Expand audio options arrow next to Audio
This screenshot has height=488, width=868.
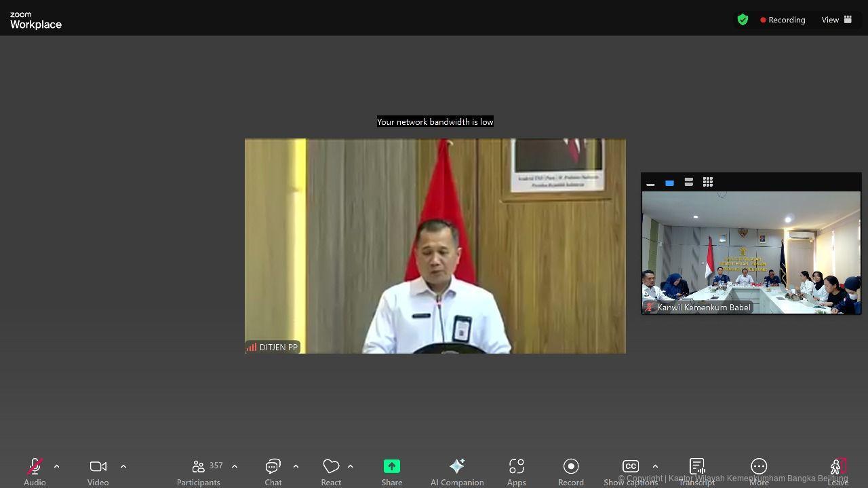point(56,466)
